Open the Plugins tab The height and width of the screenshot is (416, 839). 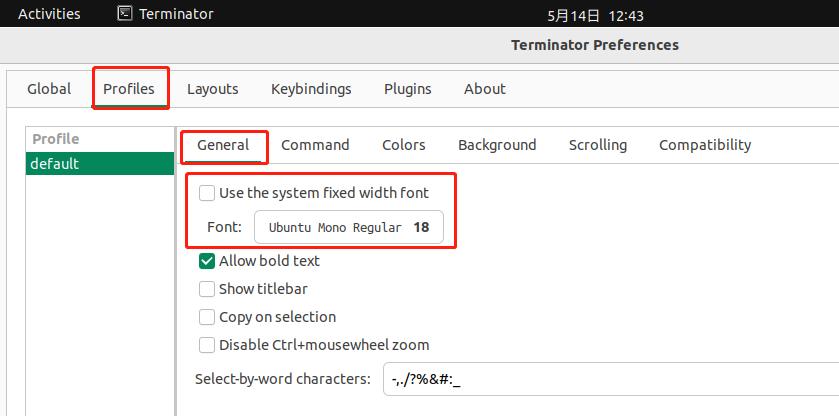407,89
